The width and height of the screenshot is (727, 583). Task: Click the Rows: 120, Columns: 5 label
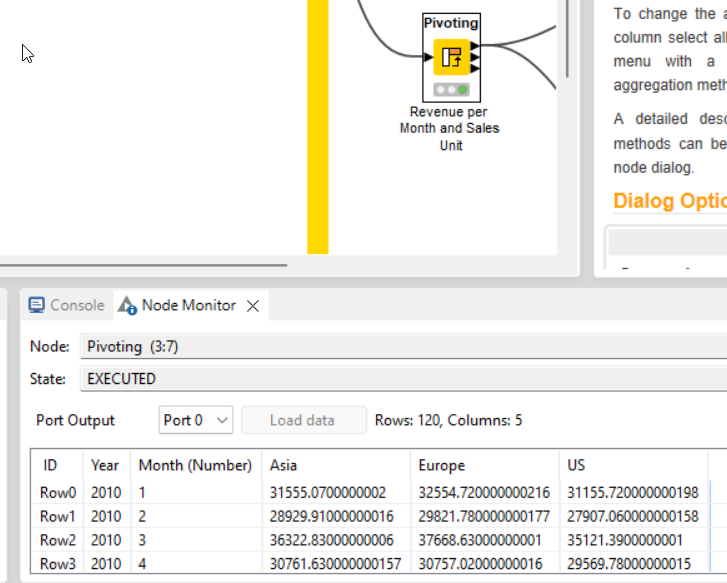tap(448, 420)
